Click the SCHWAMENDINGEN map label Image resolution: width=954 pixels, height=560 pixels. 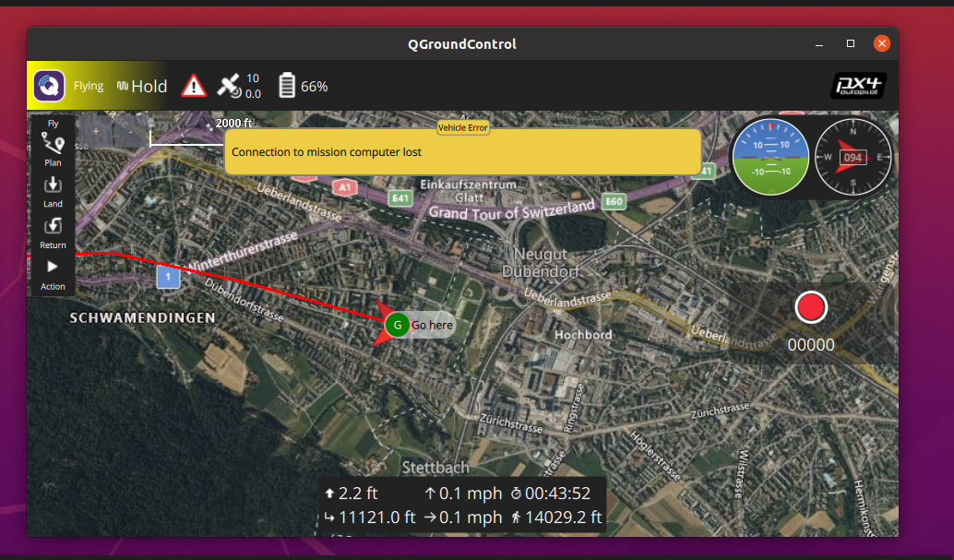[142, 317]
